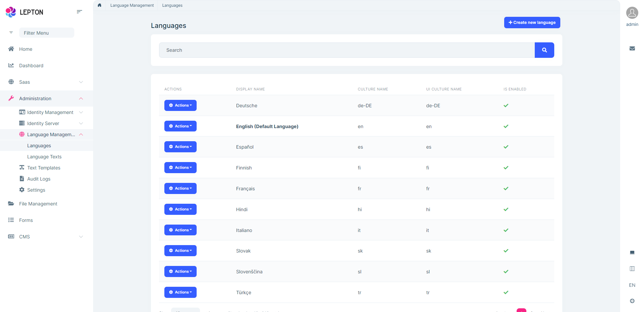This screenshot has width=644, height=312.
Task: Click the Dashboard chart icon
Action: (11, 65)
